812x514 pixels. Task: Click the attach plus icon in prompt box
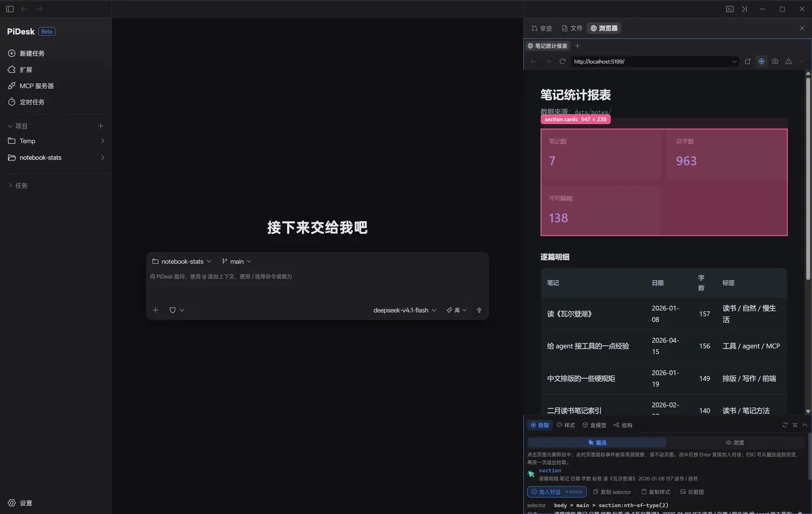(x=155, y=310)
